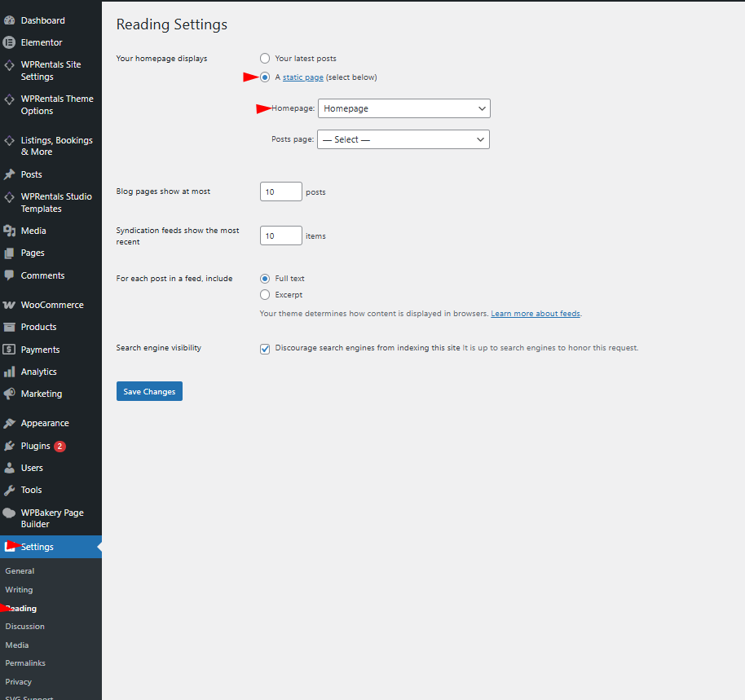Expand the Posts page select dropdown
This screenshot has height=700, width=745.
(403, 139)
